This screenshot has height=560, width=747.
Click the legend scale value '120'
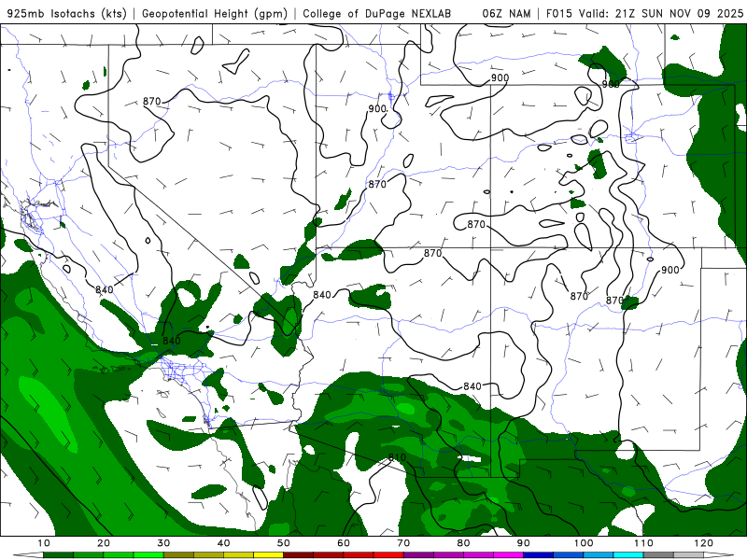704,543
